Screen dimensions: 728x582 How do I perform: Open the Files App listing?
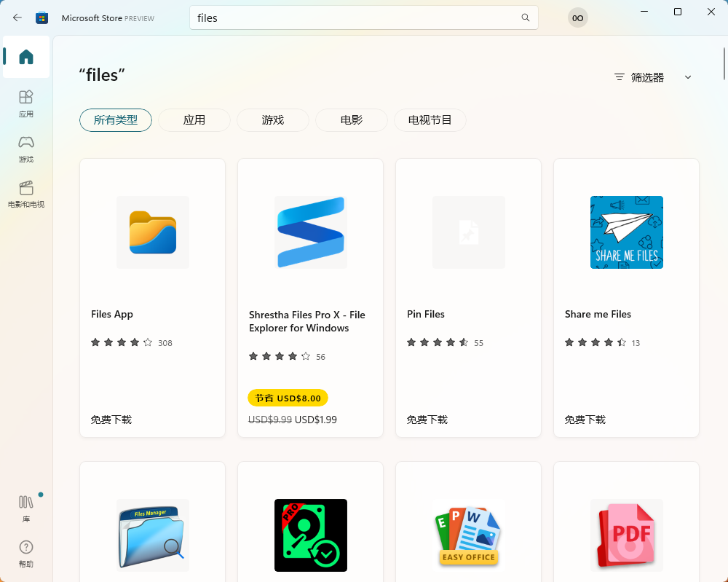(x=152, y=299)
